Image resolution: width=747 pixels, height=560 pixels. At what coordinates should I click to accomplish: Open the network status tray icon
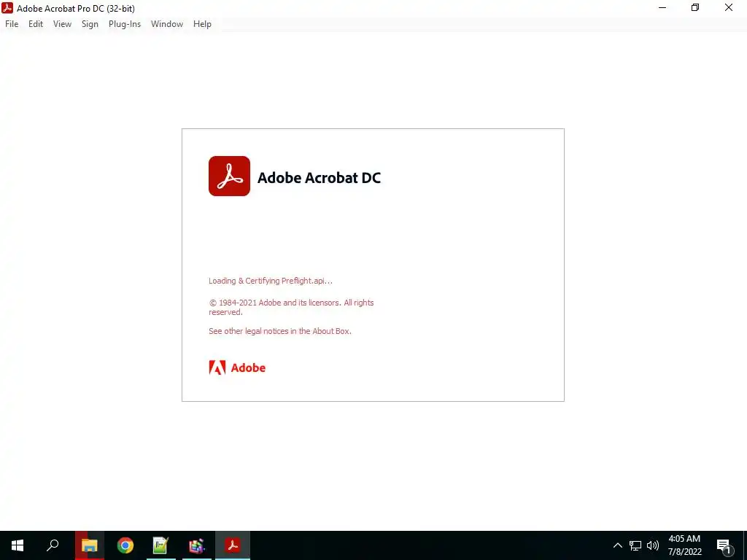[x=635, y=545]
